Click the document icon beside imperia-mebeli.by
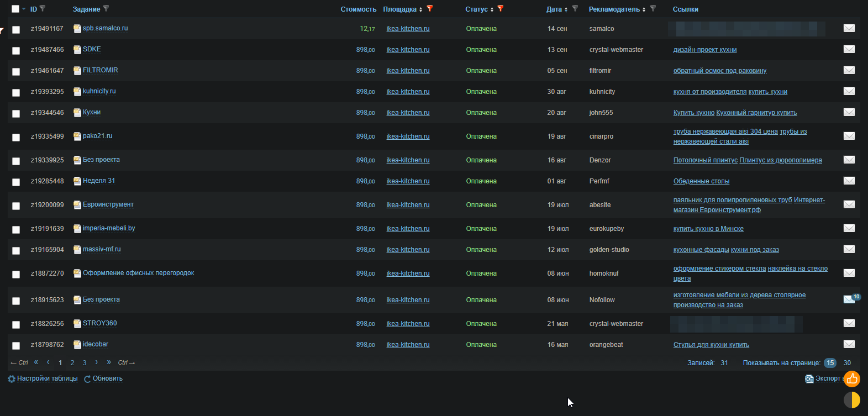868x416 pixels. point(77,228)
